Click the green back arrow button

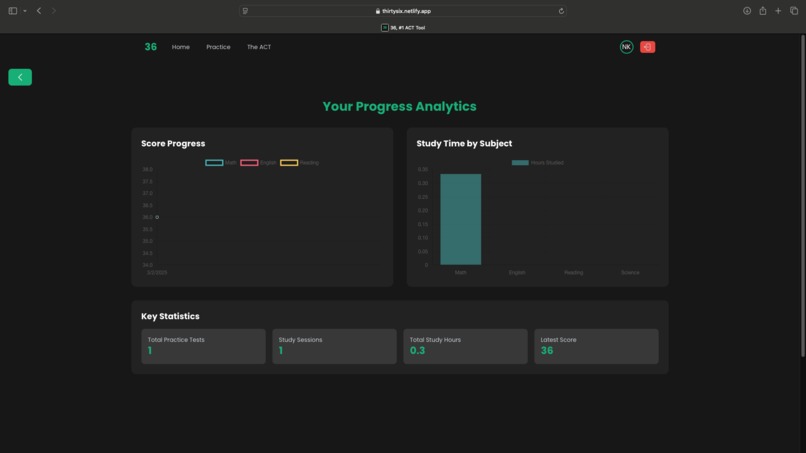pos(20,77)
